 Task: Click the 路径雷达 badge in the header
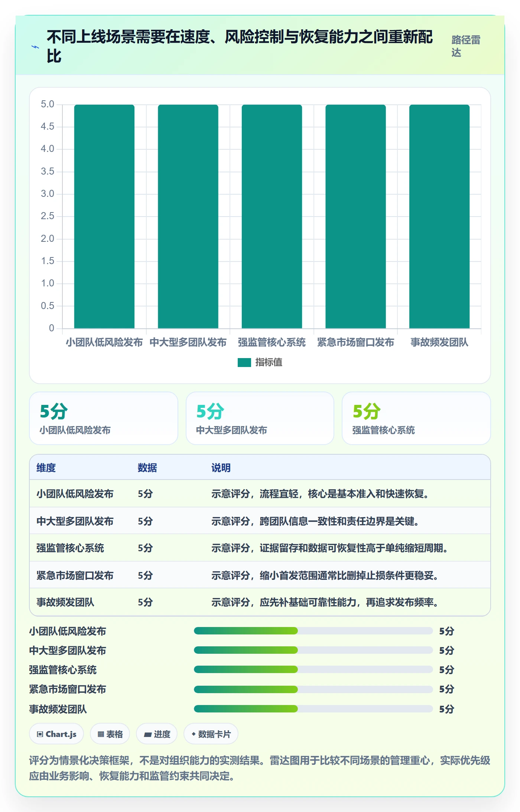tap(467, 46)
